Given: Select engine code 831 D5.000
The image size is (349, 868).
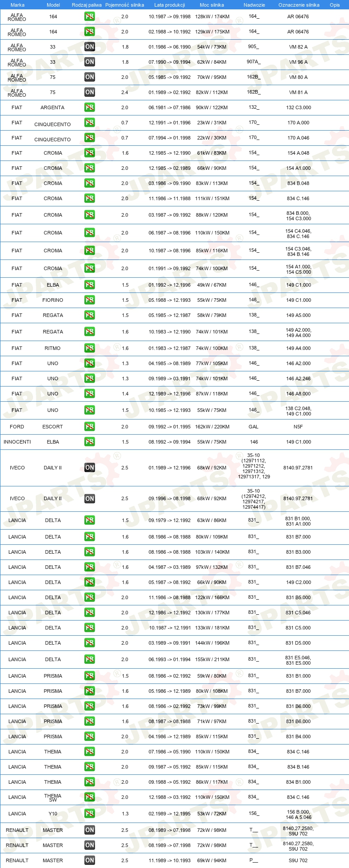Looking at the screenshot, I should click(298, 643).
